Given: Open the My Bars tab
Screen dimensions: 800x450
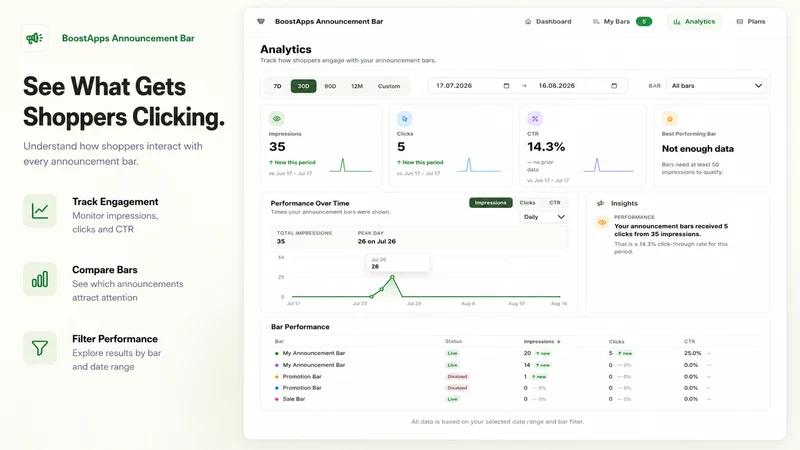Looking at the screenshot, I should (622, 21).
